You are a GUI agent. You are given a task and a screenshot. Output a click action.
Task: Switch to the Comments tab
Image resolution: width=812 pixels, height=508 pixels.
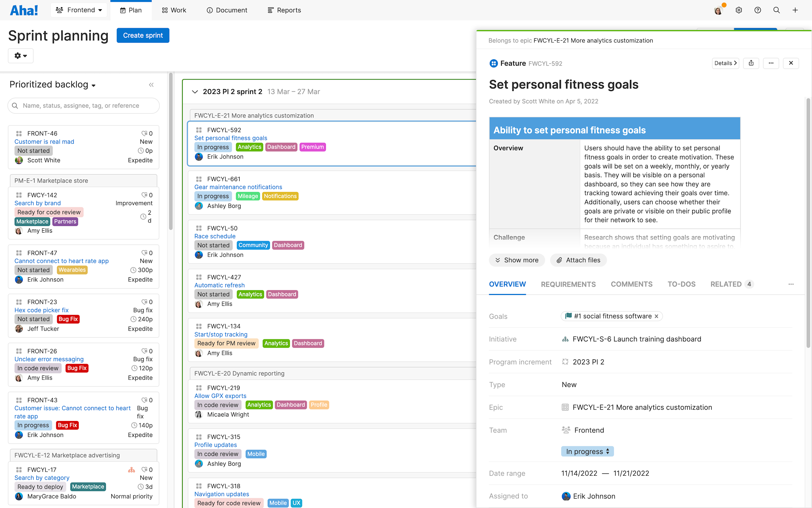(631, 284)
